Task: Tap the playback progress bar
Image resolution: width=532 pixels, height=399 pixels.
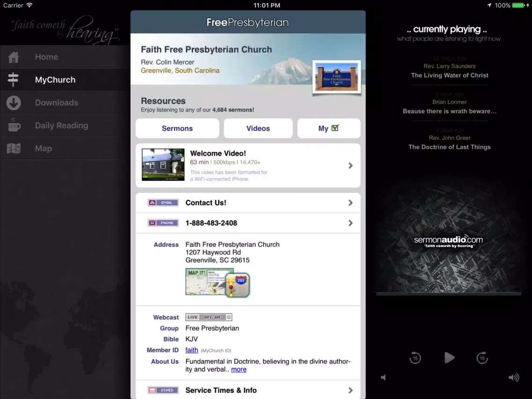Action: click(449, 294)
